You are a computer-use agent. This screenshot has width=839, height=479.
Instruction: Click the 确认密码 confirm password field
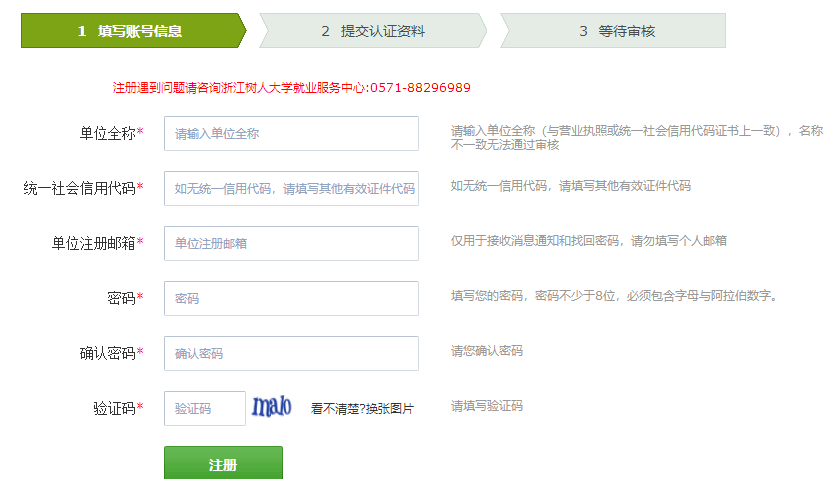pos(291,353)
